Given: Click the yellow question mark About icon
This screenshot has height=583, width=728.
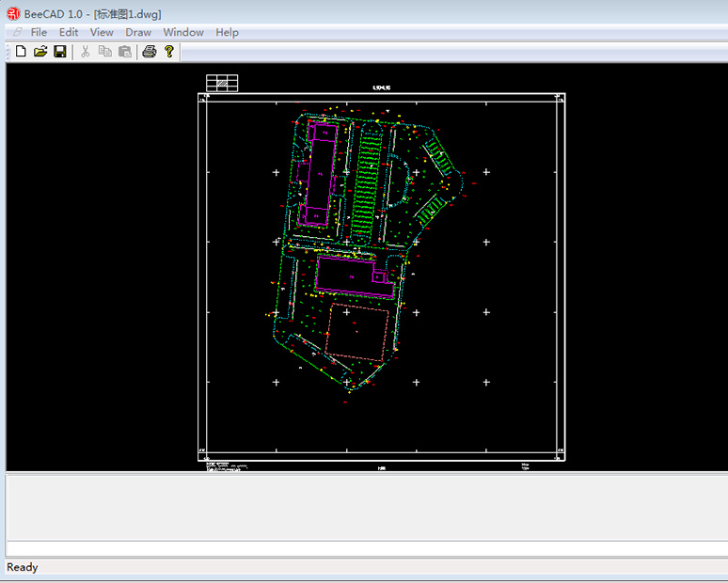Looking at the screenshot, I should (x=169, y=52).
